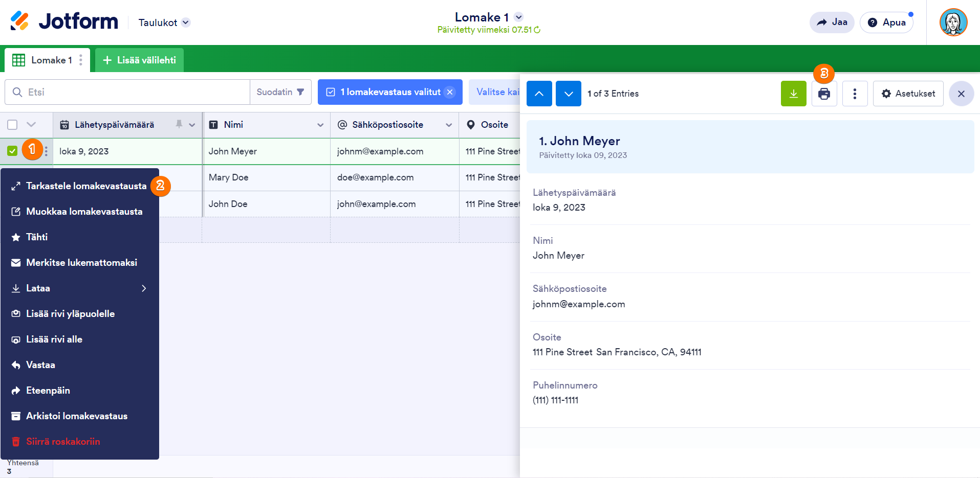Select Muokkaa lomakevastausta from context menu
The height and width of the screenshot is (478, 980).
coord(84,212)
